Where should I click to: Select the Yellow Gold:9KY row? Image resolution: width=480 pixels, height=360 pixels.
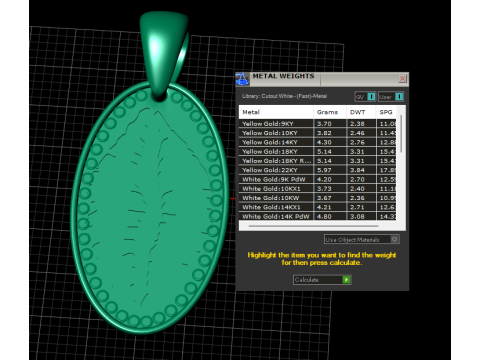[x=318, y=124]
